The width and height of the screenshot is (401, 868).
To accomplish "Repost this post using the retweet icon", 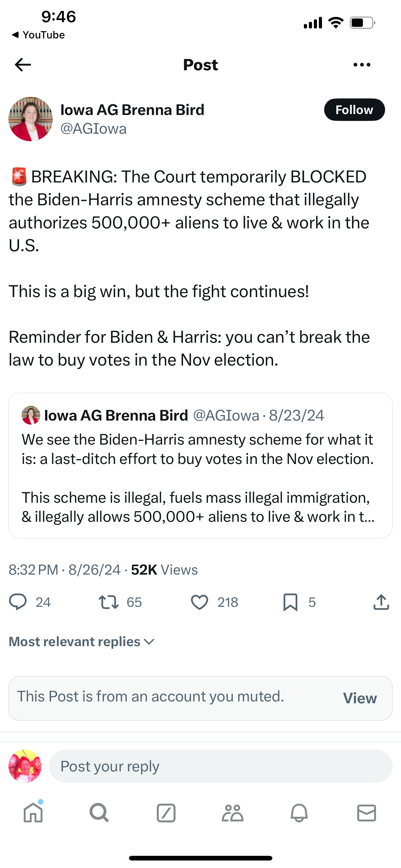I will [x=108, y=602].
